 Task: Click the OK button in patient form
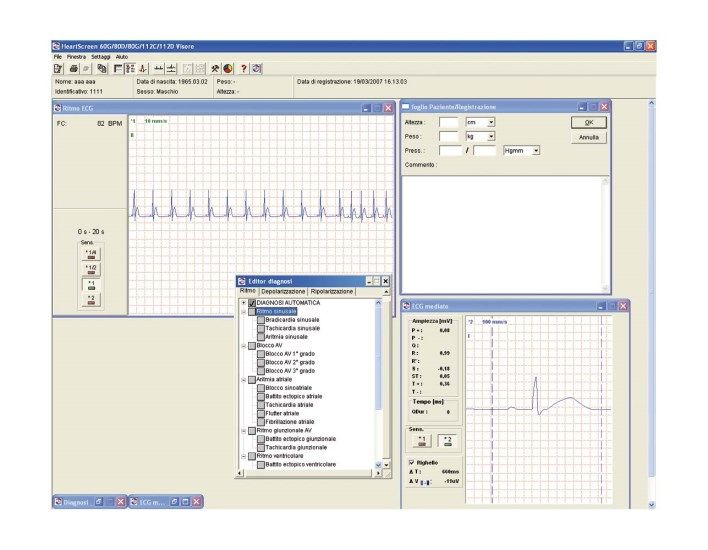(x=588, y=122)
